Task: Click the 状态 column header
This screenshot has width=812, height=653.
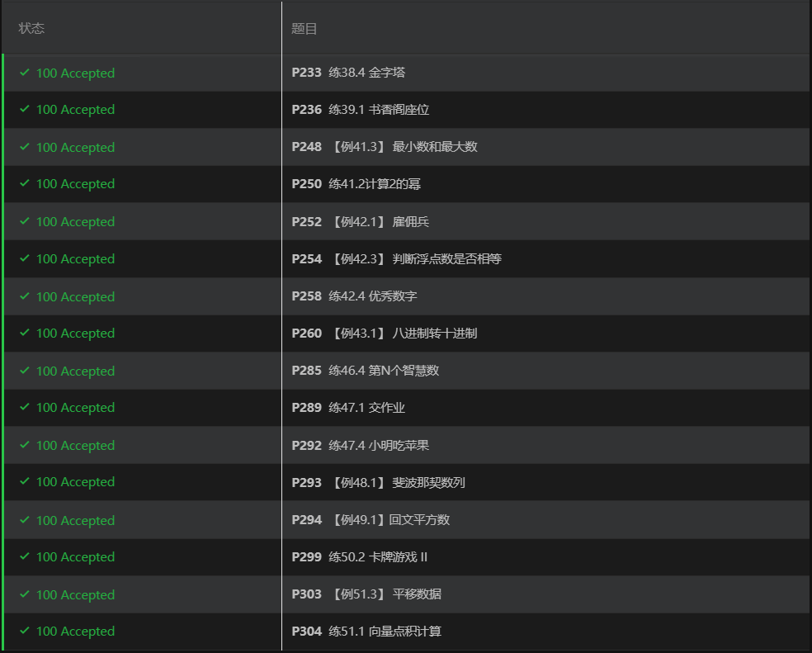Action: (31, 28)
